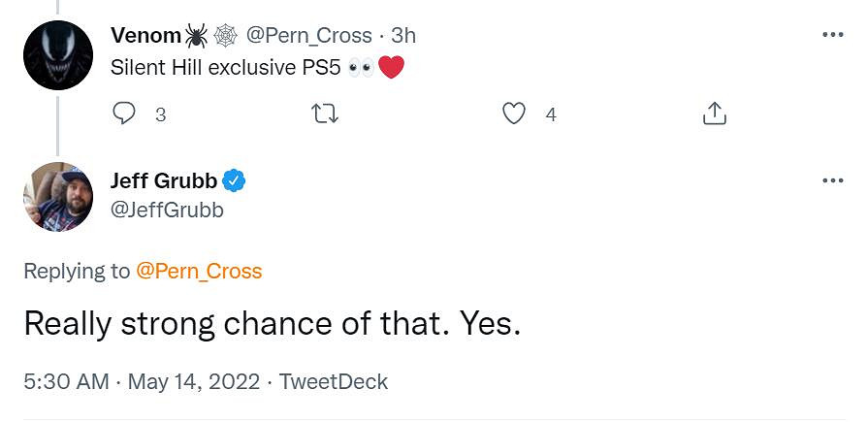Click the like count number 4

pos(551,114)
